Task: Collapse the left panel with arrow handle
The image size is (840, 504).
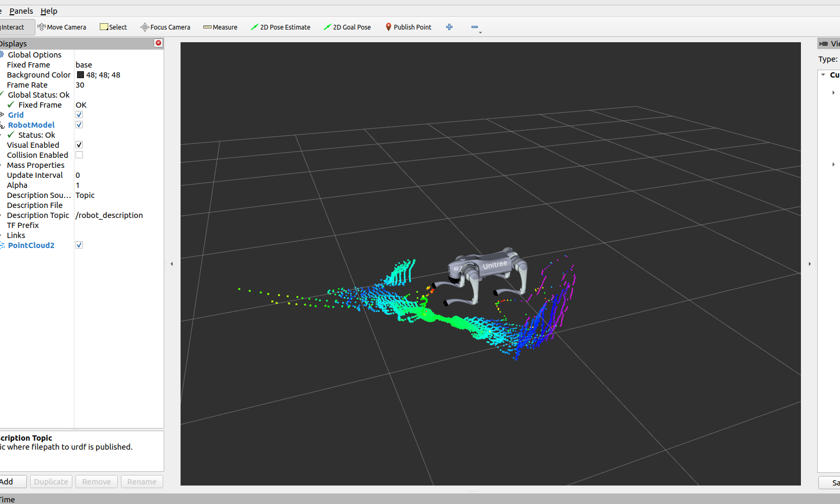Action: [x=172, y=264]
